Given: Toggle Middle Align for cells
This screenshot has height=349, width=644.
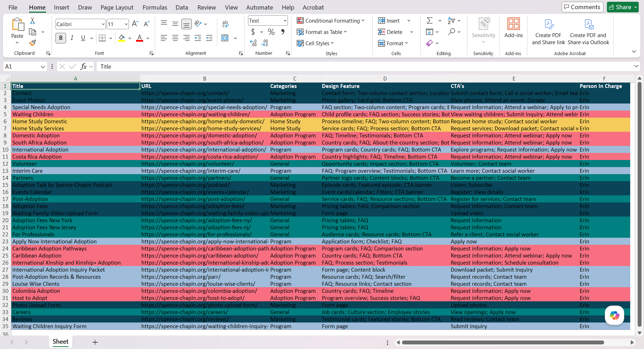Looking at the screenshot, I should [x=175, y=24].
